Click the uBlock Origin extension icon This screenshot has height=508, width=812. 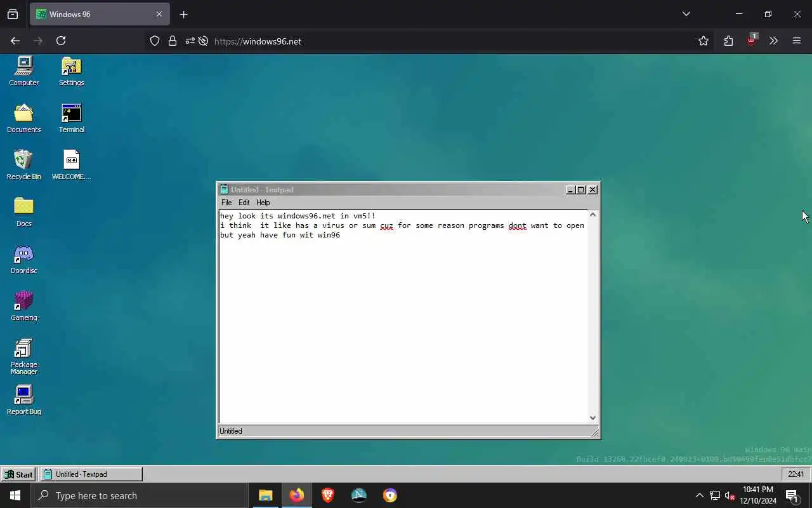pos(752,40)
